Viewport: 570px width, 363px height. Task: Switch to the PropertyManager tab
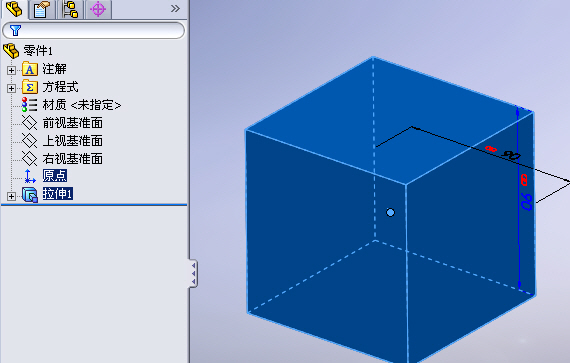[41, 9]
